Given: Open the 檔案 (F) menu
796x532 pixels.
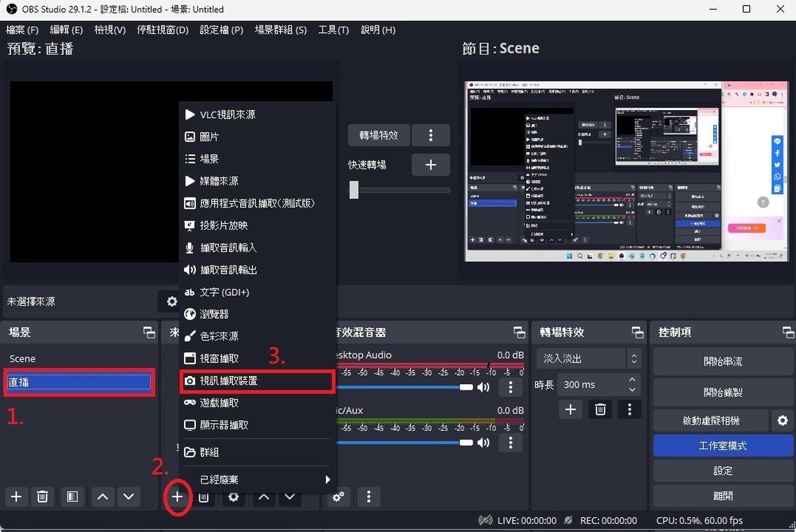Looking at the screenshot, I should (22, 30).
